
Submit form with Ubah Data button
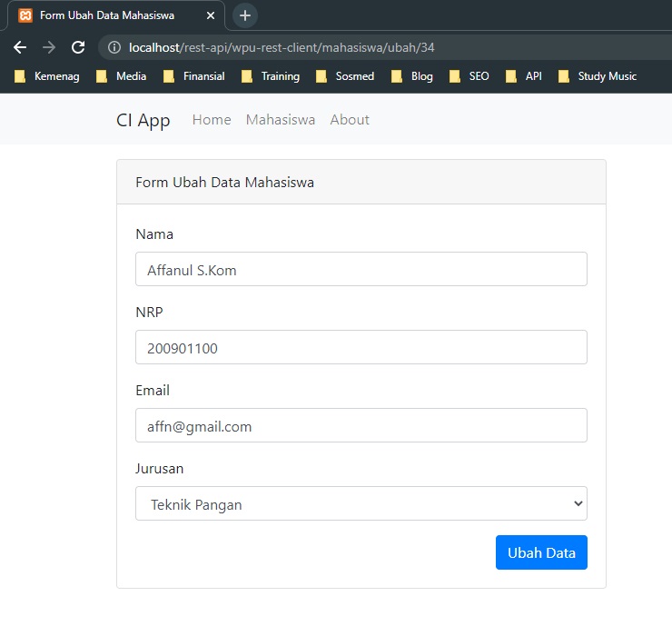coord(541,552)
